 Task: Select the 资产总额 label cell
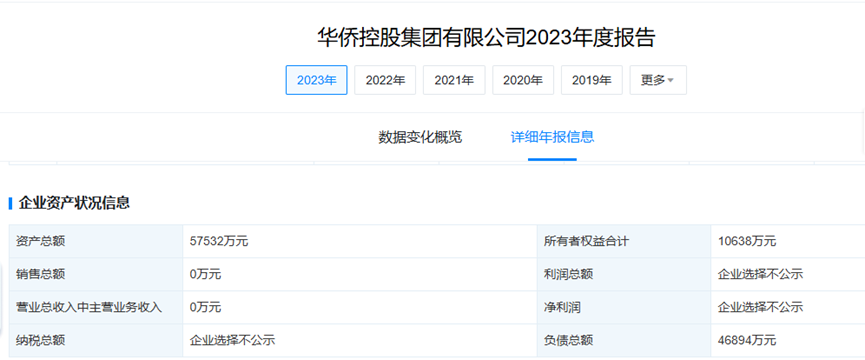pyautogui.click(x=96, y=241)
